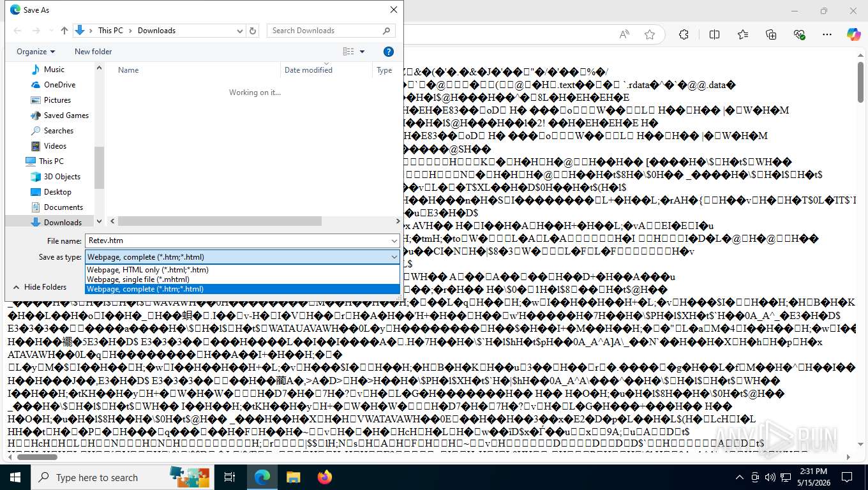Open the view options dropdown
Image resolution: width=868 pixels, height=490 pixels.
[x=363, y=52]
